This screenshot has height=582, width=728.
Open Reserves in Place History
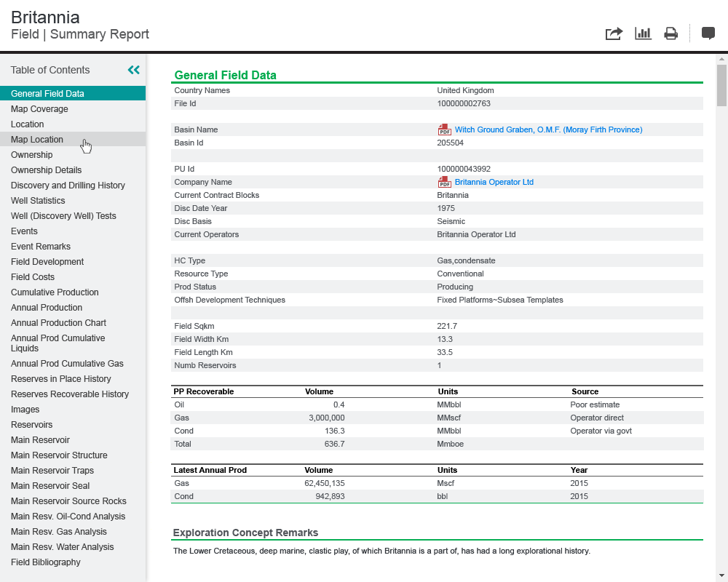pos(61,379)
